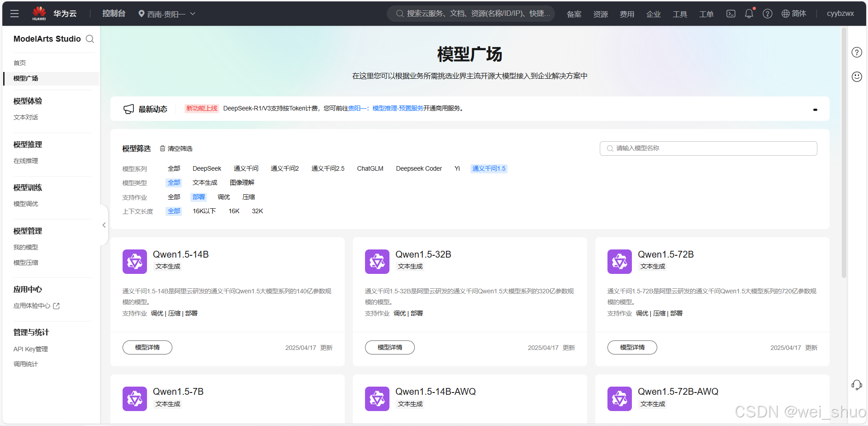Select the 32K context length filter

257,211
